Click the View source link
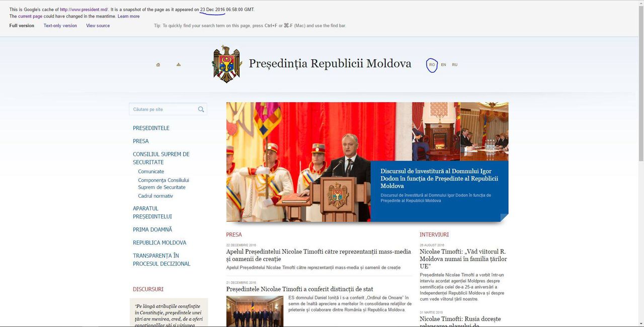 98,26
